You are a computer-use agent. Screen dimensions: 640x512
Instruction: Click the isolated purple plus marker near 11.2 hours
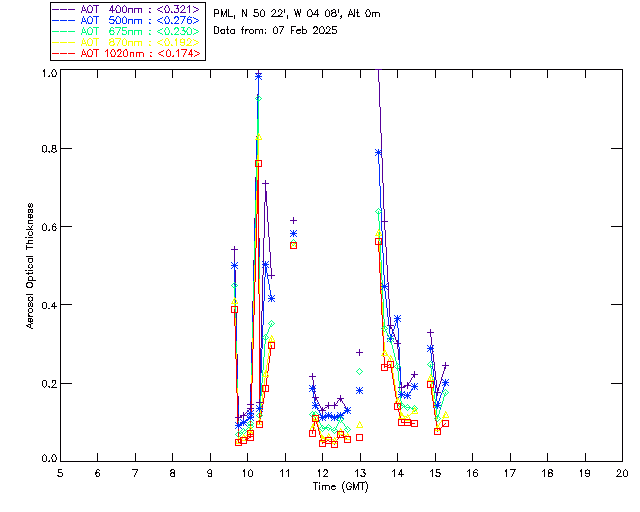(293, 220)
